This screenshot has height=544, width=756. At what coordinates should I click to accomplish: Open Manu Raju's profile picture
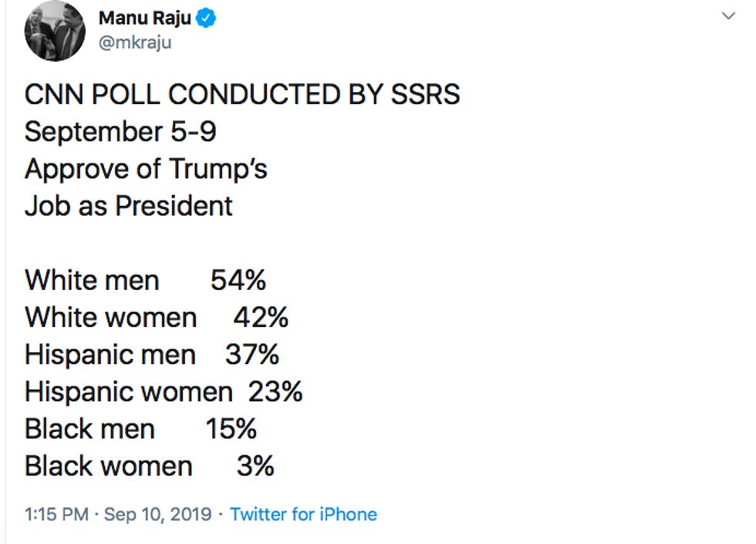(55, 31)
